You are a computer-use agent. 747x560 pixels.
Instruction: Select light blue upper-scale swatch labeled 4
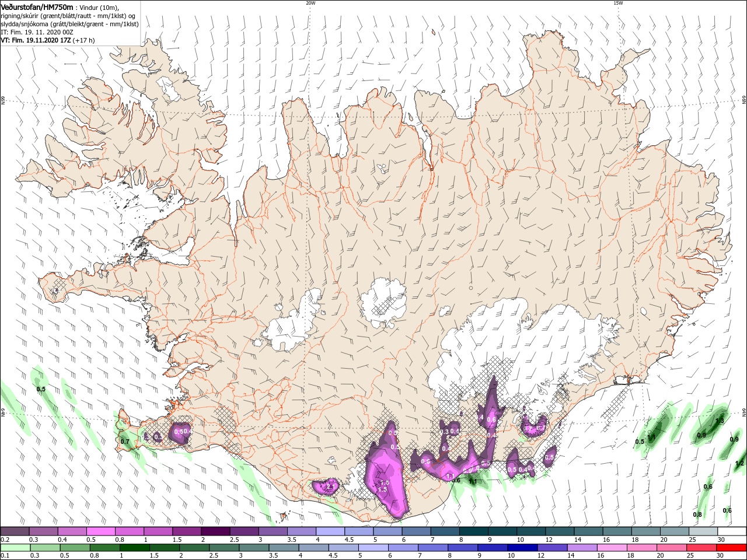point(330,531)
